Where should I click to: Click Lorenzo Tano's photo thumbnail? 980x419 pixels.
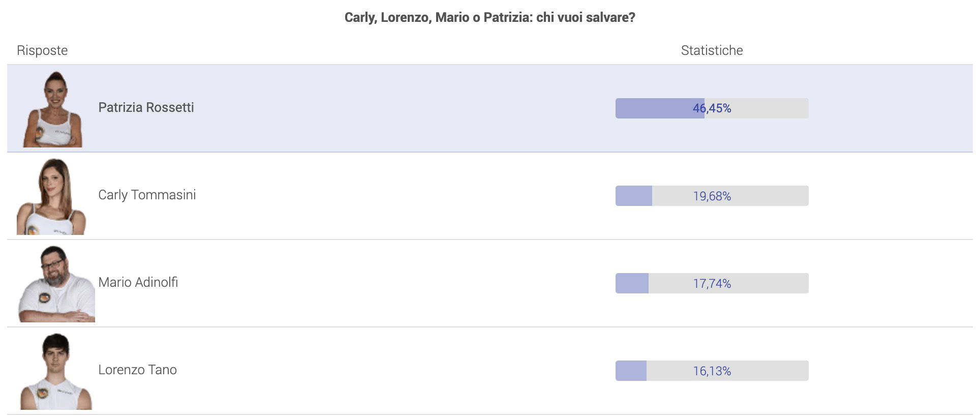tap(56, 371)
